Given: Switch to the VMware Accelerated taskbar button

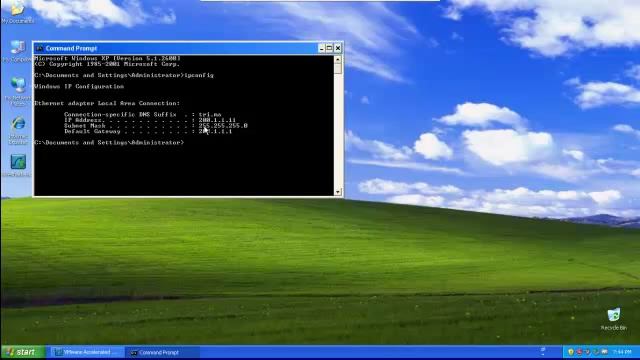Looking at the screenshot, I should coord(86,352).
